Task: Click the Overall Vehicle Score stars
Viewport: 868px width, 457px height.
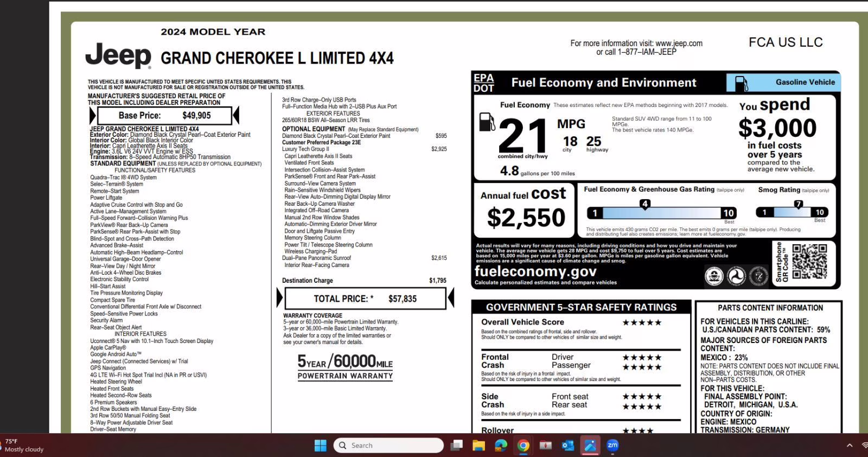Action: (x=642, y=322)
